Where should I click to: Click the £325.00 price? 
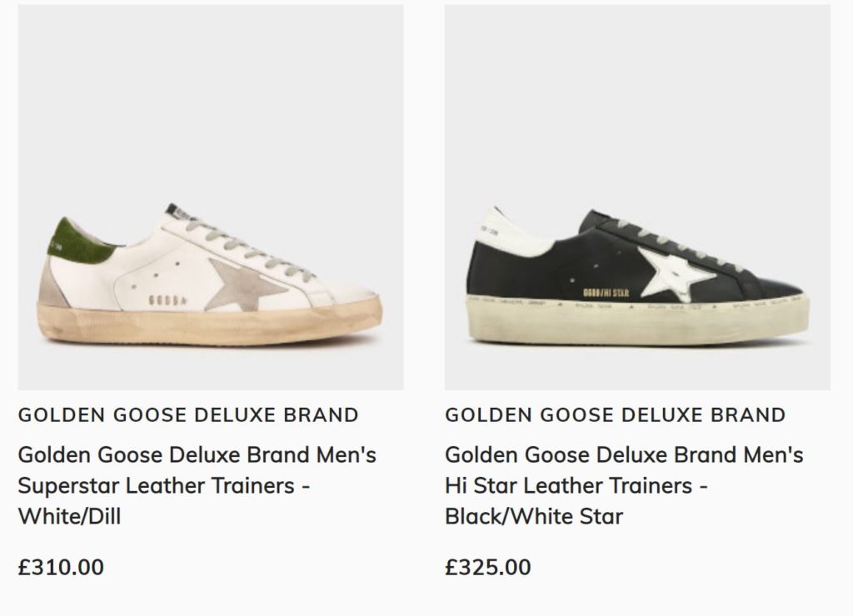click(488, 568)
